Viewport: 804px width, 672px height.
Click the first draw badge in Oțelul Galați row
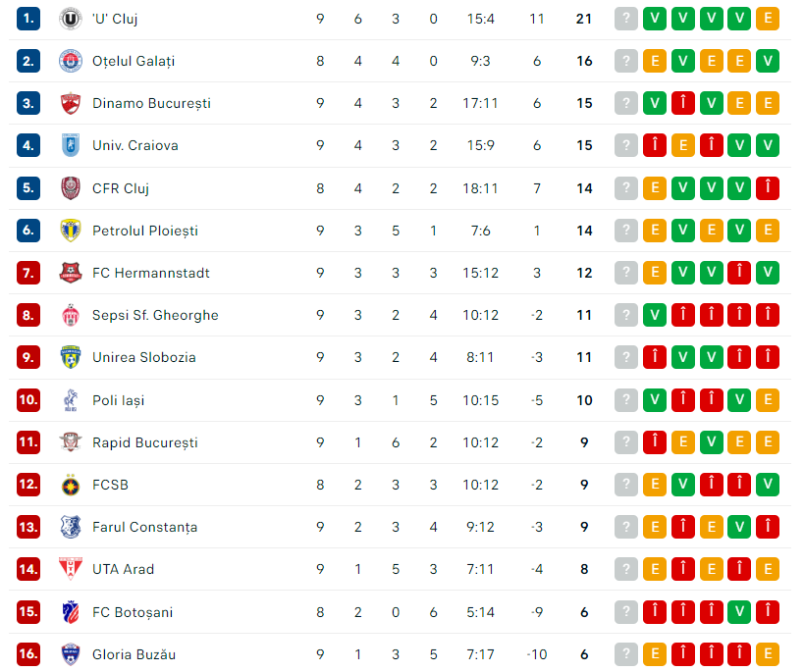point(655,61)
